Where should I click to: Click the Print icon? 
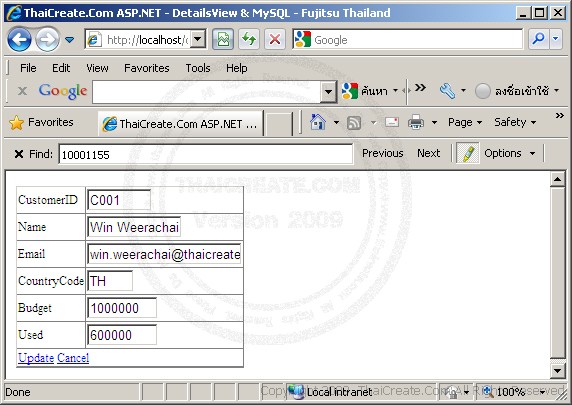pos(416,122)
